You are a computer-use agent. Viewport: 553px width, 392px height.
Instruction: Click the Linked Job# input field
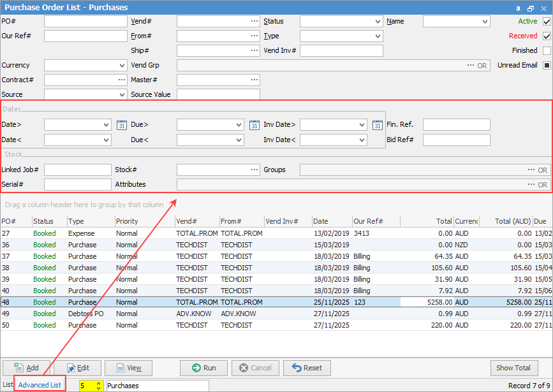[78, 170]
